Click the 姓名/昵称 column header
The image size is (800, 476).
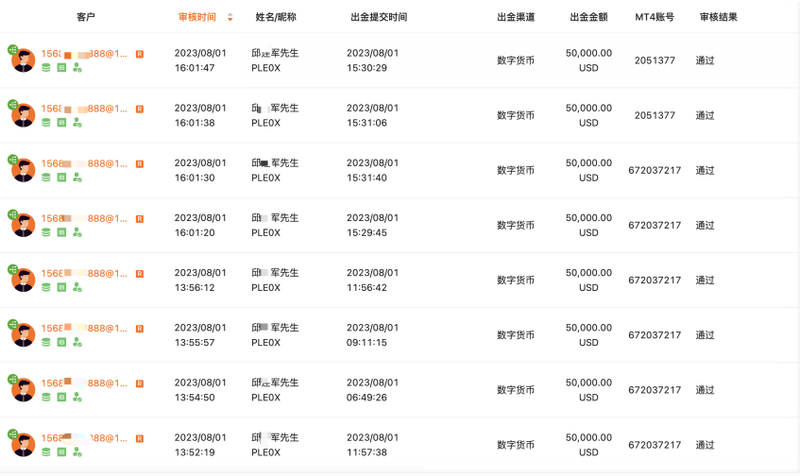pos(276,17)
